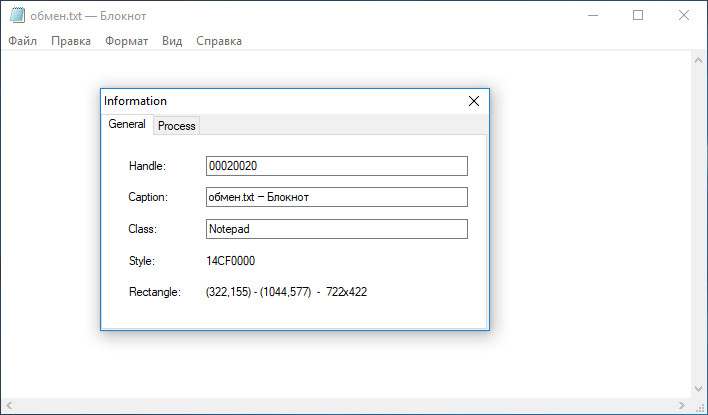The width and height of the screenshot is (708, 415).
Task: Close the Notepad window
Action: [x=684, y=15]
